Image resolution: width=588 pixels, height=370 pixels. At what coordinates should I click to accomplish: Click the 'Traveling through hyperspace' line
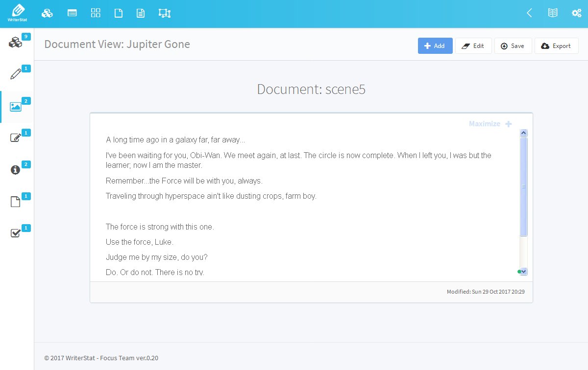pyautogui.click(x=211, y=196)
